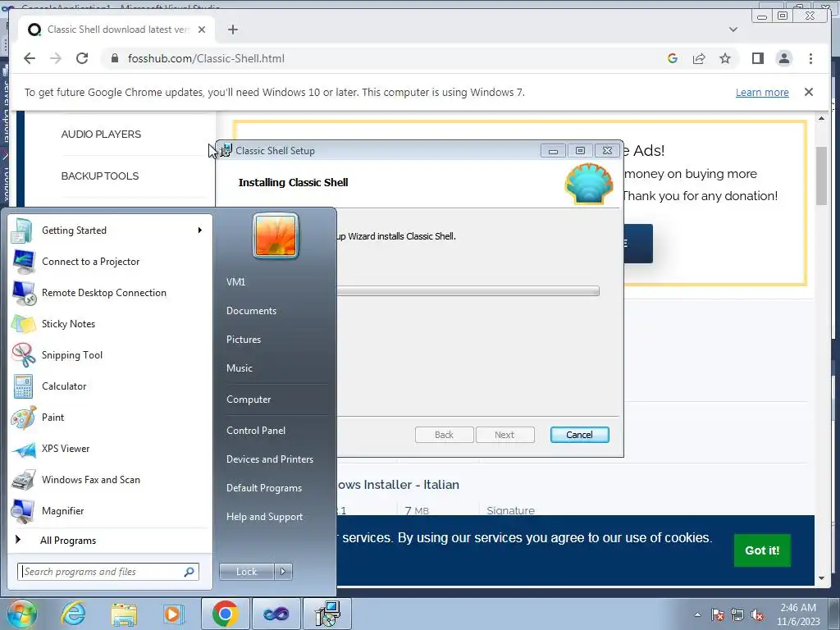This screenshot has height=630, width=840.
Task: Launch Calculator from Start menu
Action: (x=111, y=386)
